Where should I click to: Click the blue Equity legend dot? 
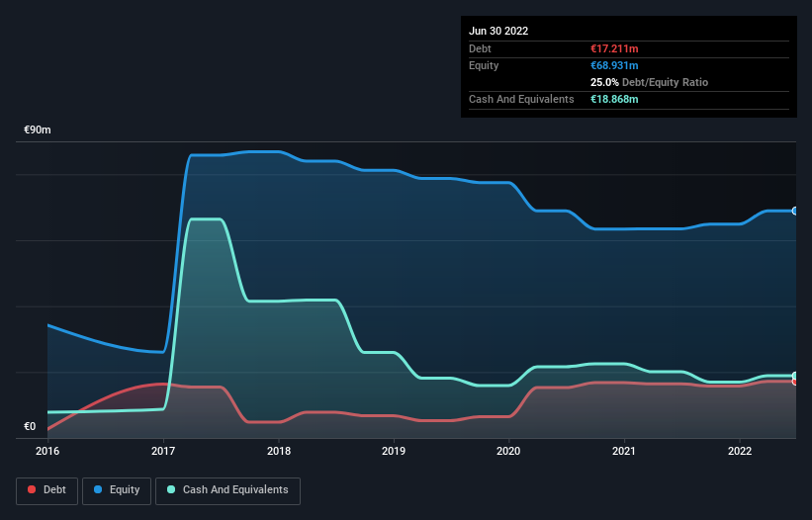pos(98,489)
